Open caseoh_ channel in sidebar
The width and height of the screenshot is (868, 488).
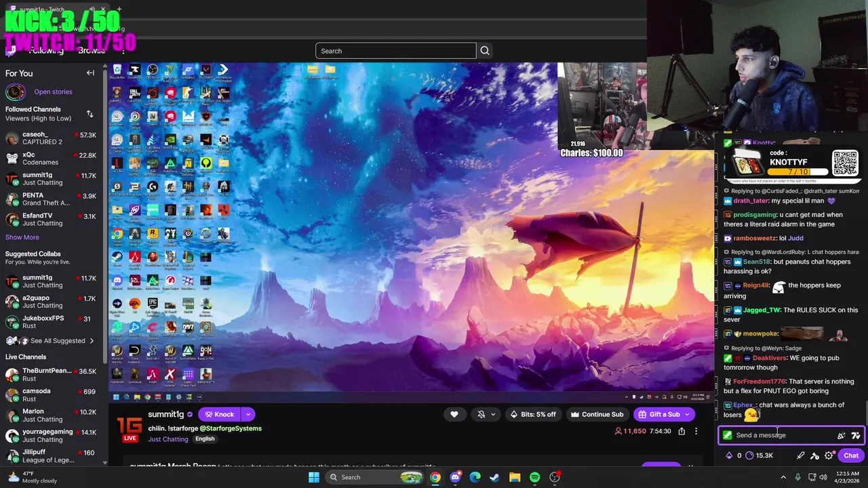[x=51, y=138]
